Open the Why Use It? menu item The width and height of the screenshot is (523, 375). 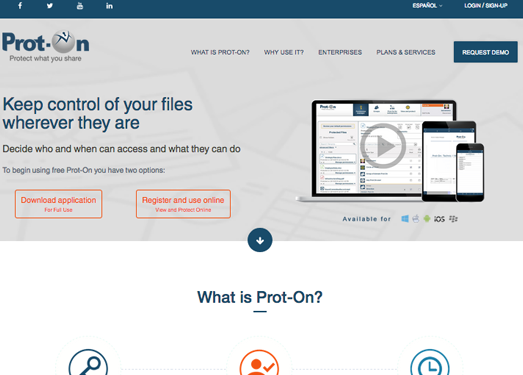[284, 52]
